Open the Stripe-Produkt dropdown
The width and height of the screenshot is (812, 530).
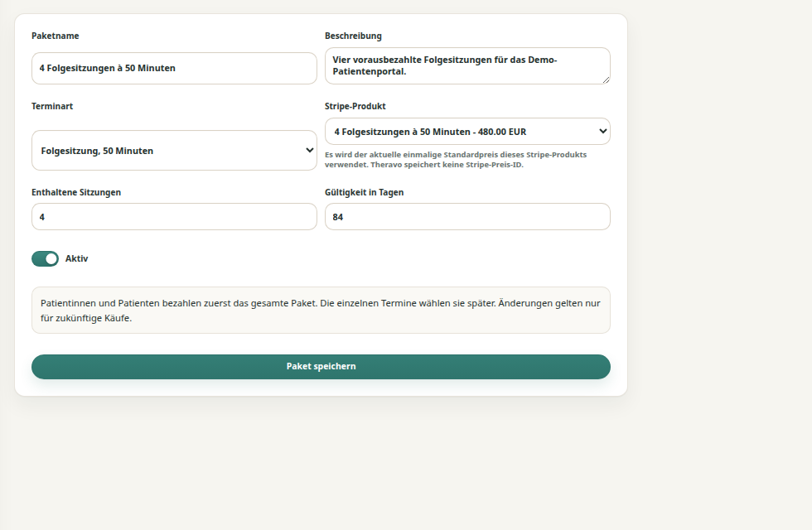[x=467, y=132]
